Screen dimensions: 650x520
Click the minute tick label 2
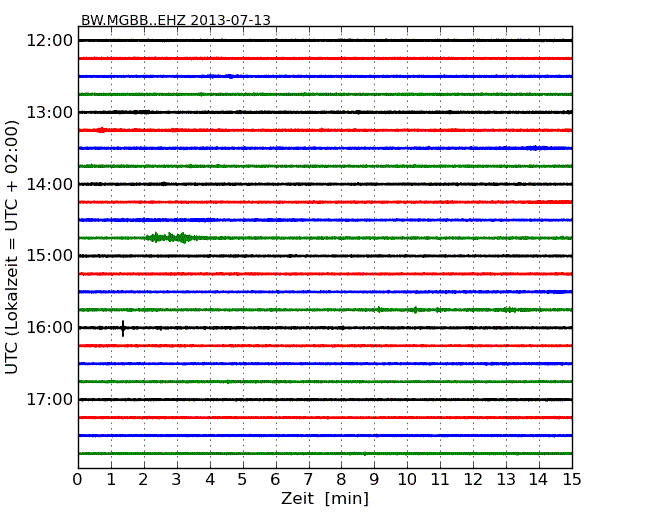pos(143,479)
